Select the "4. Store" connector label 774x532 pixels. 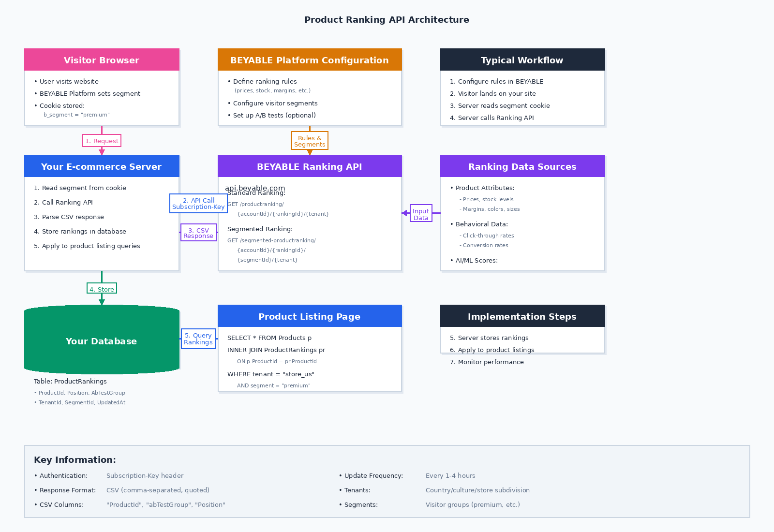coord(102,289)
